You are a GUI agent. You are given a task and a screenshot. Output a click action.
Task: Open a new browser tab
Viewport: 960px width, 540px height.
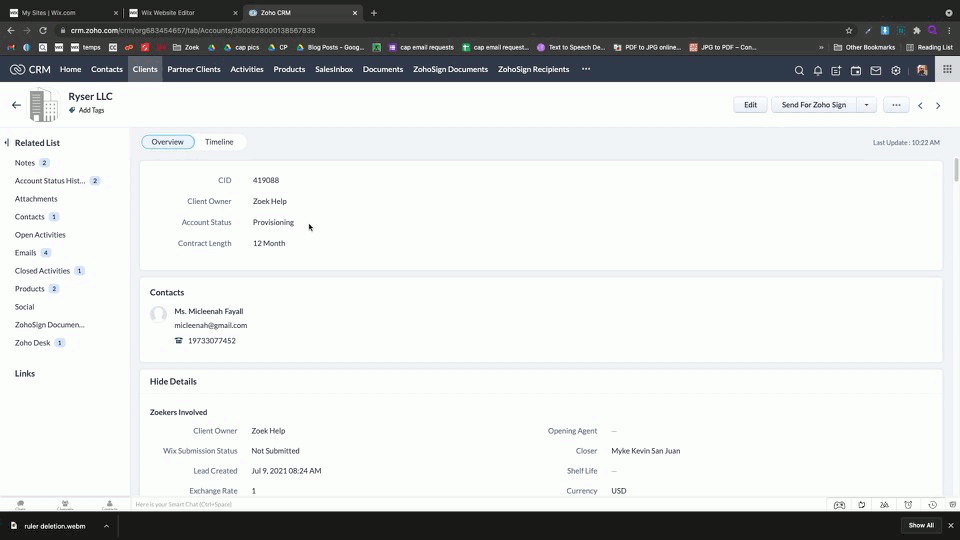374,13
